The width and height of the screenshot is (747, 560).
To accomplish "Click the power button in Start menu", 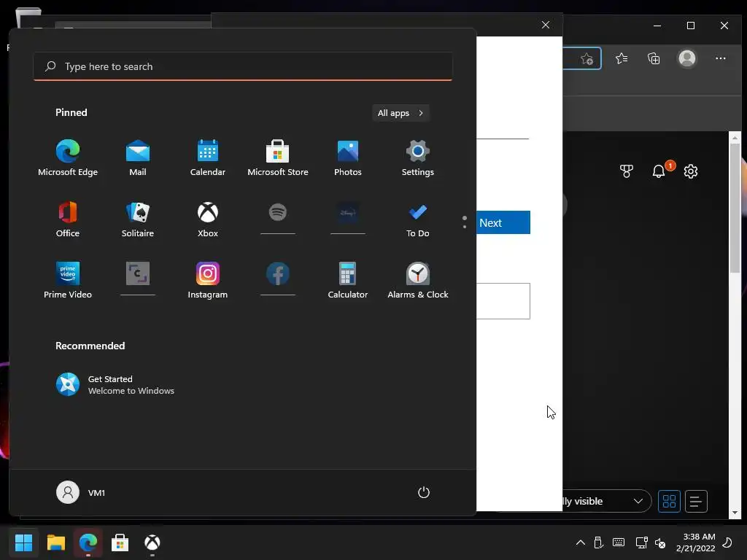I will pyautogui.click(x=424, y=492).
